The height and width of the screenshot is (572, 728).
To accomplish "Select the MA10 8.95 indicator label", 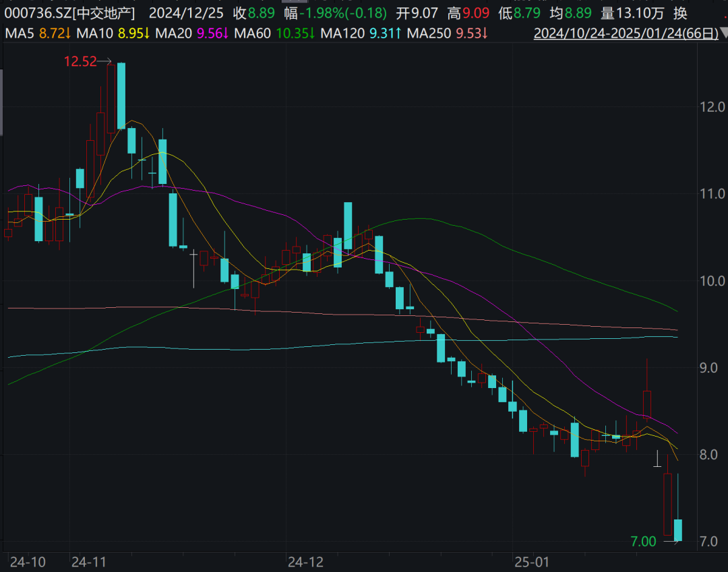I will (x=113, y=34).
